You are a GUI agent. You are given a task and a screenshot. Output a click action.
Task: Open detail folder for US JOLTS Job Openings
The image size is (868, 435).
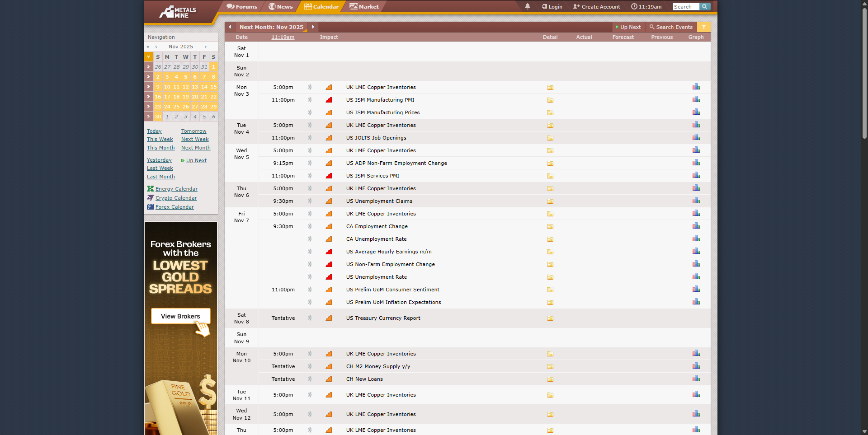(550, 138)
